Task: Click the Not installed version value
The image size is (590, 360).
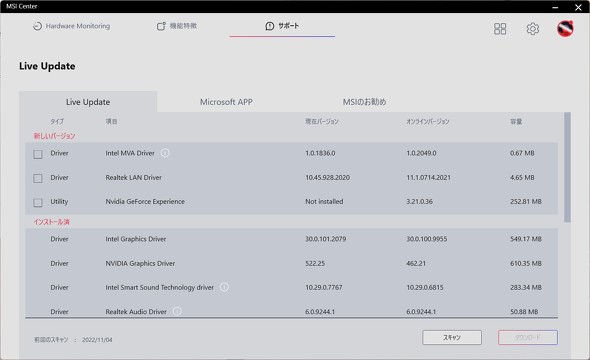Action: [x=324, y=202]
